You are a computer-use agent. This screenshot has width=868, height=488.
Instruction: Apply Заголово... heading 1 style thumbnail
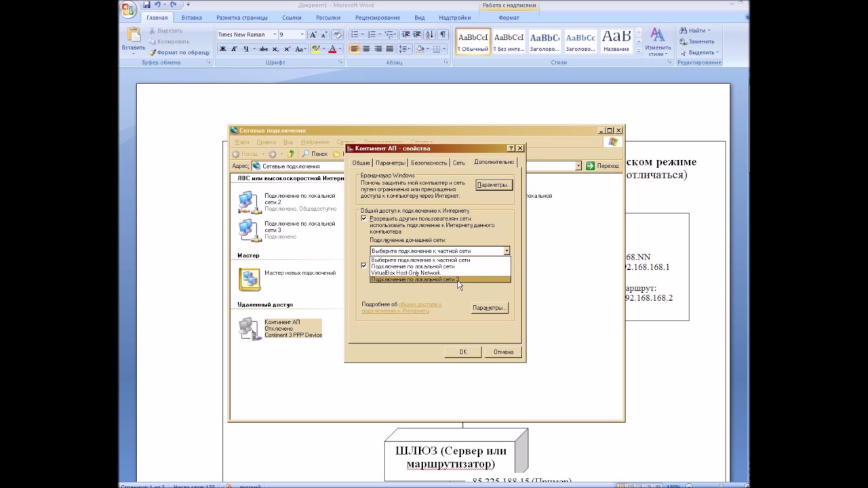pos(545,41)
